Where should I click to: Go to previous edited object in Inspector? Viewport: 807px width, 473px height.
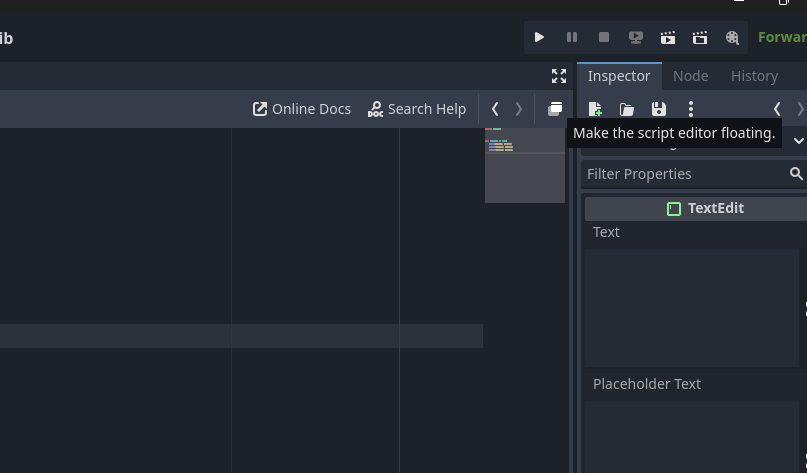click(x=777, y=109)
